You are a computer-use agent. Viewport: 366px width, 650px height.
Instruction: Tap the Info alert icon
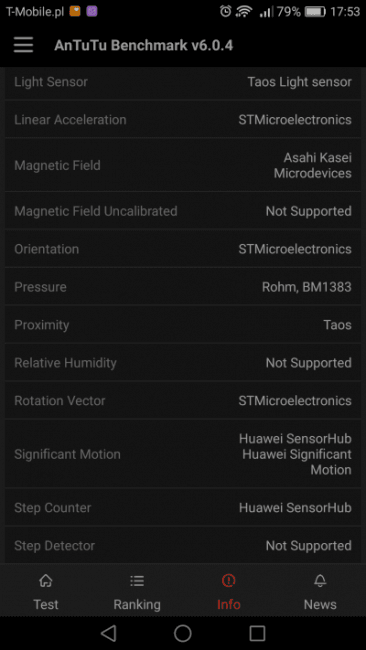[x=228, y=581]
